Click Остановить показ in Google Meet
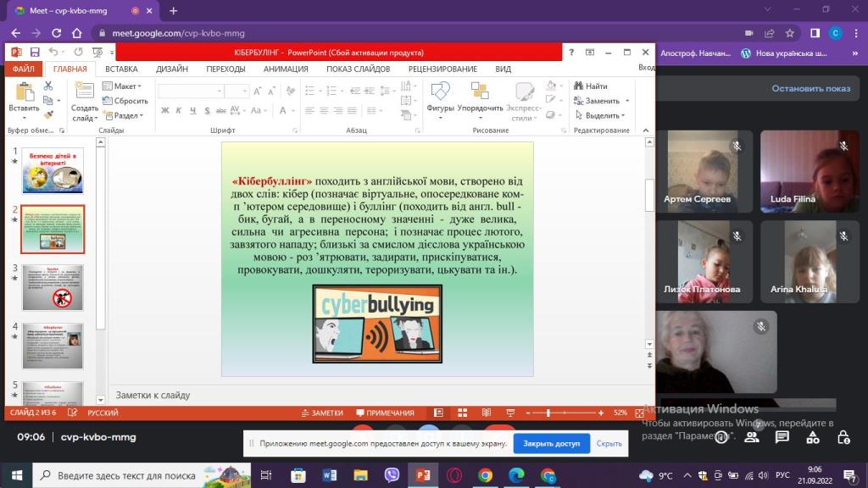 (811, 88)
